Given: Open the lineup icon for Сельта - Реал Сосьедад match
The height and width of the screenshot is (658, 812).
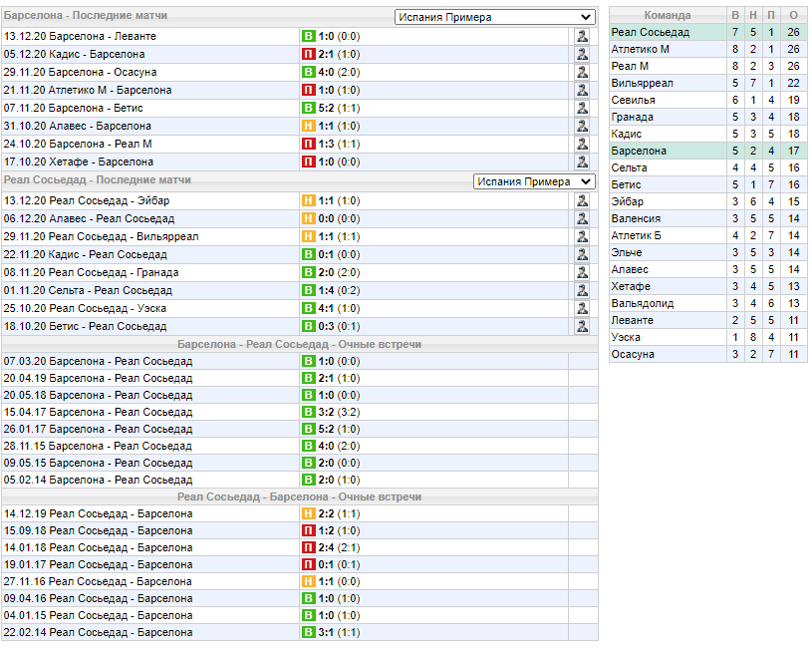Looking at the screenshot, I should click(582, 291).
